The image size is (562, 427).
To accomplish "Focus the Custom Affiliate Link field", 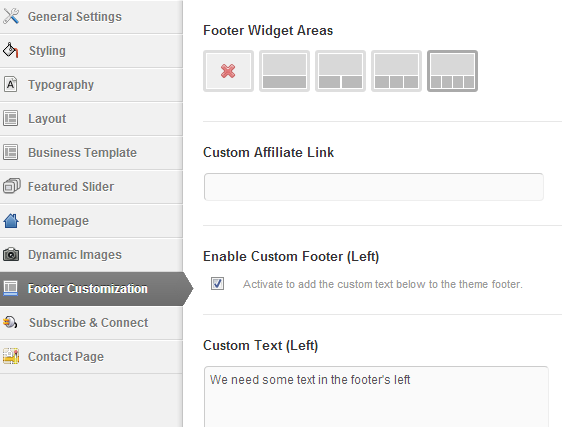I will point(374,187).
